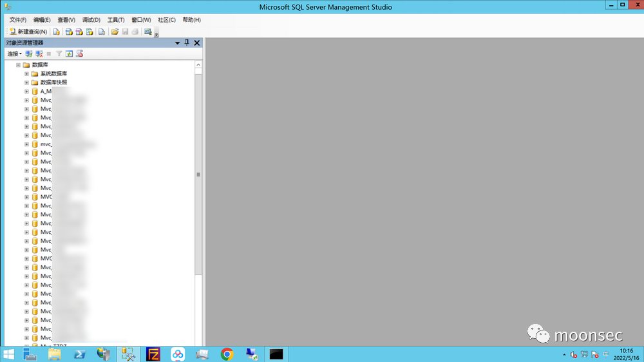Click the Analysis Services DMX Query icon

tap(79, 32)
